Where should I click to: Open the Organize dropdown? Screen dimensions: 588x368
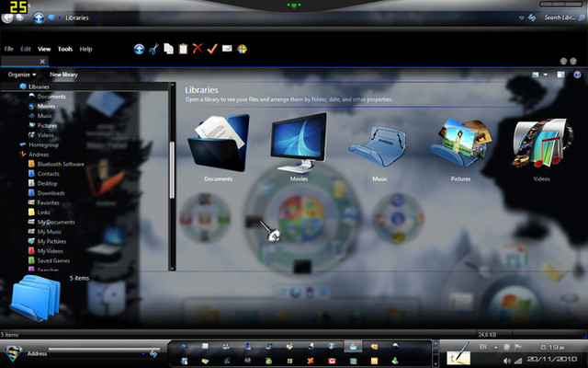(22, 75)
